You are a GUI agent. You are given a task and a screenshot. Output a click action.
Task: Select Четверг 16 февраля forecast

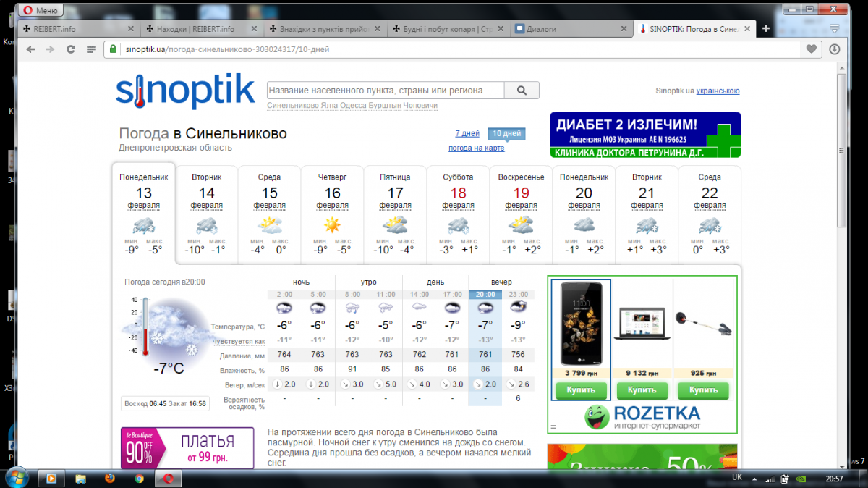coord(333,215)
